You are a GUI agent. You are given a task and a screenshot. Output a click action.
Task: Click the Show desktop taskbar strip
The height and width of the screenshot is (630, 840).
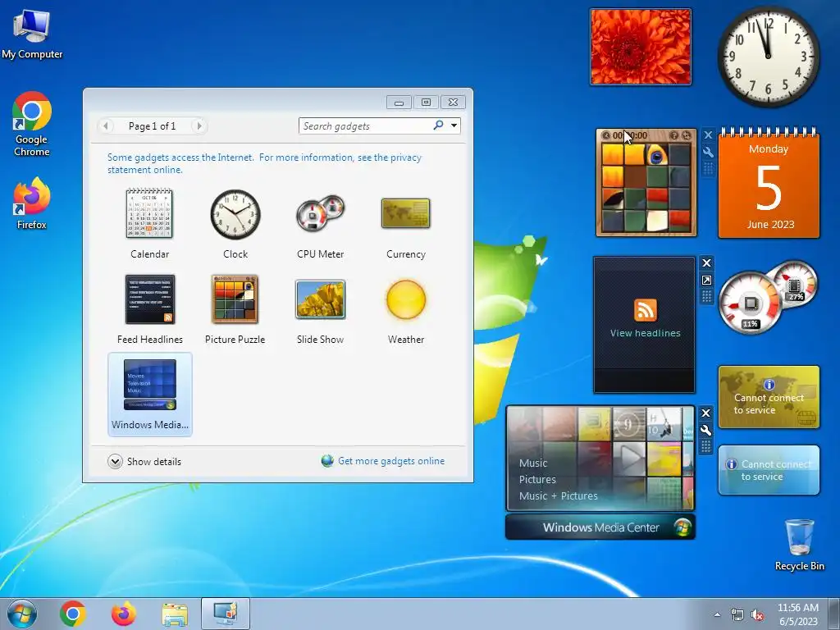[x=834, y=614]
